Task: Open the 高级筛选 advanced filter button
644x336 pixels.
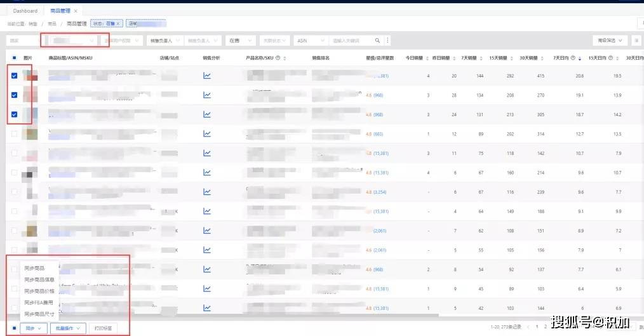Action: point(608,41)
